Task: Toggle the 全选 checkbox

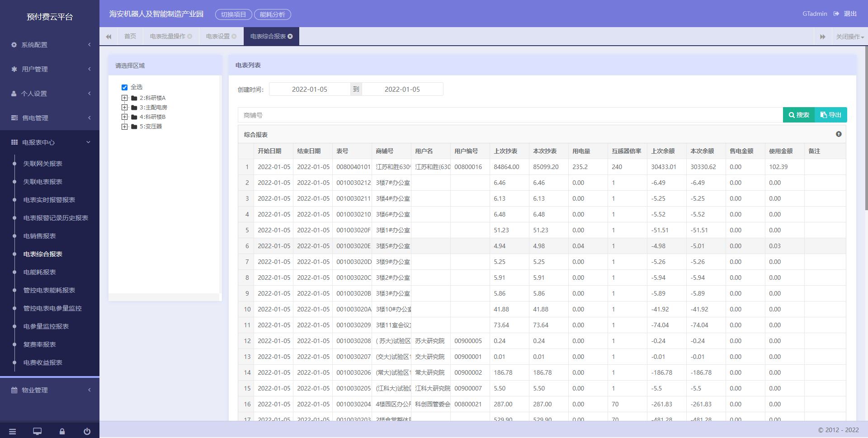Action: pos(124,87)
